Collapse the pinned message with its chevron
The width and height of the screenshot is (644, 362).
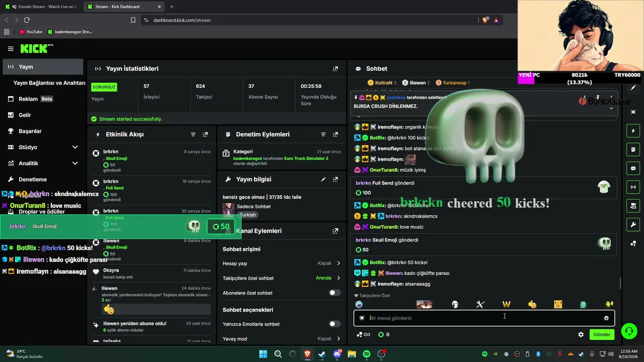pyautogui.click(x=611, y=108)
